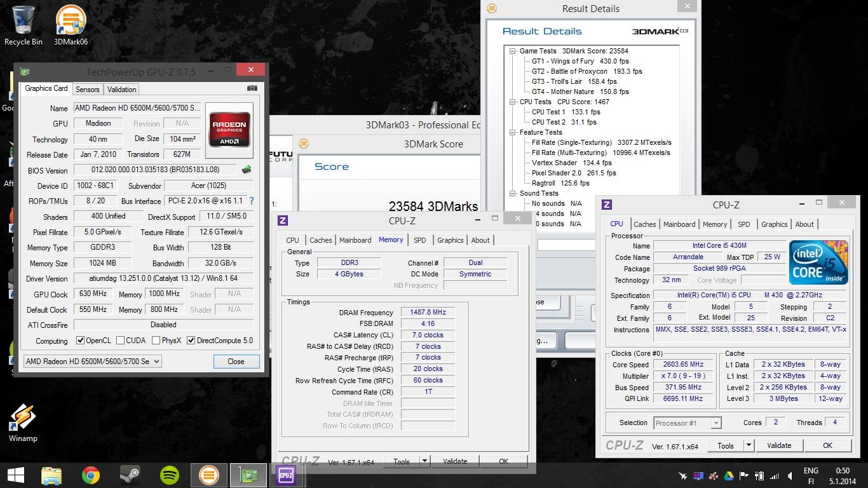Select the Ragtroll result row

[x=560, y=183]
